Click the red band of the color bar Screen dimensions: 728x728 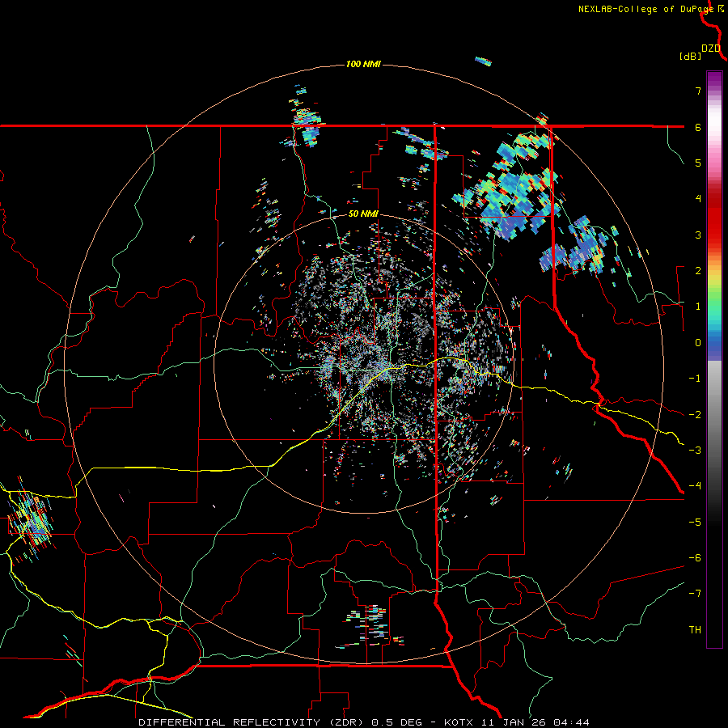pos(714,216)
